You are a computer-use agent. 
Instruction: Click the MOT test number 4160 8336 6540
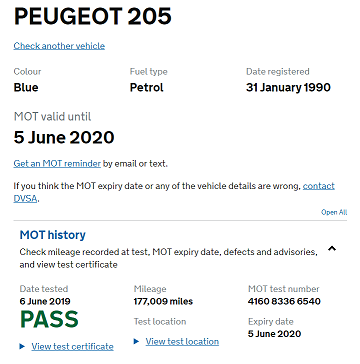tap(284, 301)
